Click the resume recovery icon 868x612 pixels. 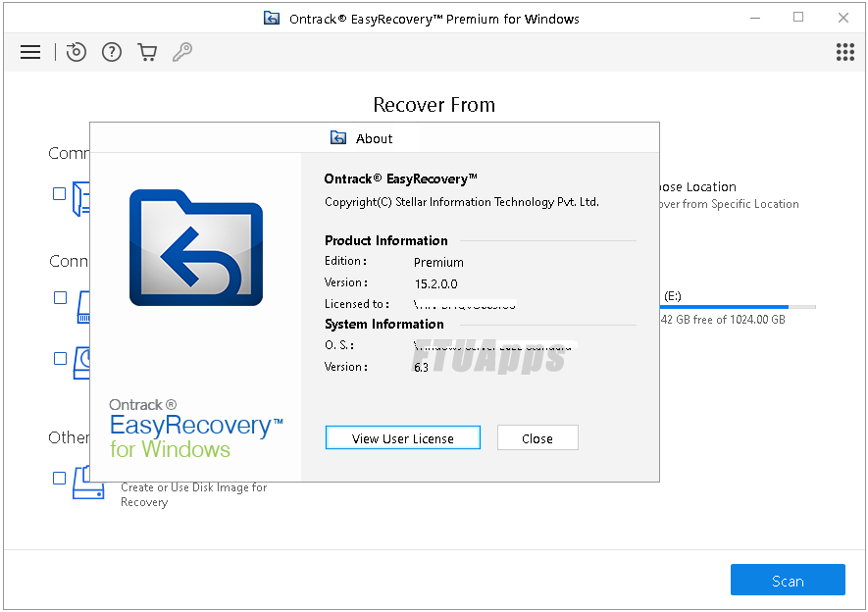point(77,52)
